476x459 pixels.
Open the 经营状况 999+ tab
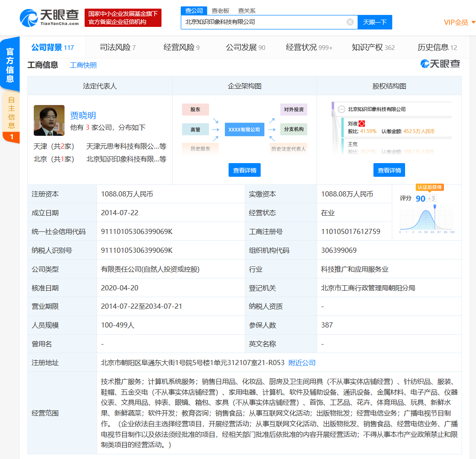[x=309, y=47]
